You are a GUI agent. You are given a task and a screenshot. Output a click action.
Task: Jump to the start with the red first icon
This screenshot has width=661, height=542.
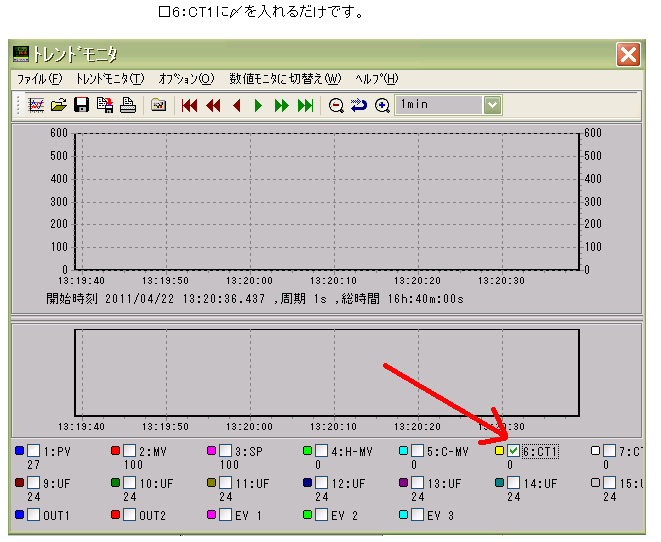(x=189, y=105)
